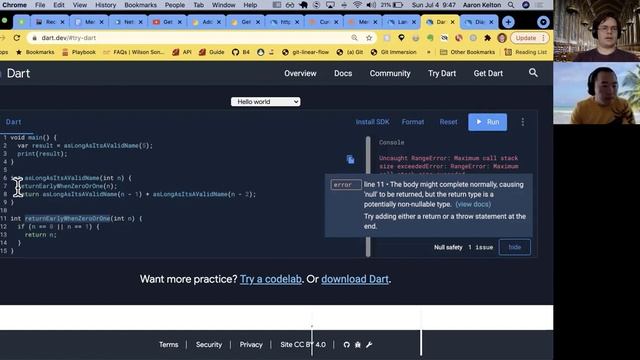
Task: Click the Chrome profile avatar icon
Action: (502, 38)
